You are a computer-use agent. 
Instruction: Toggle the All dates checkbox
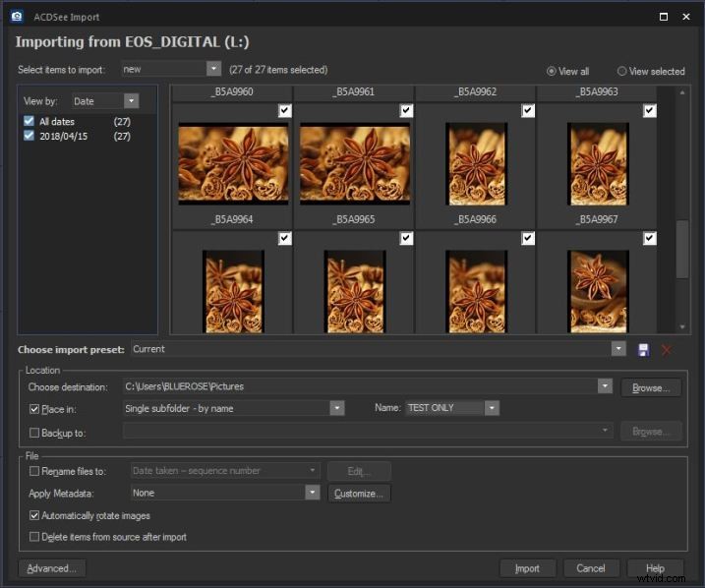coord(29,121)
